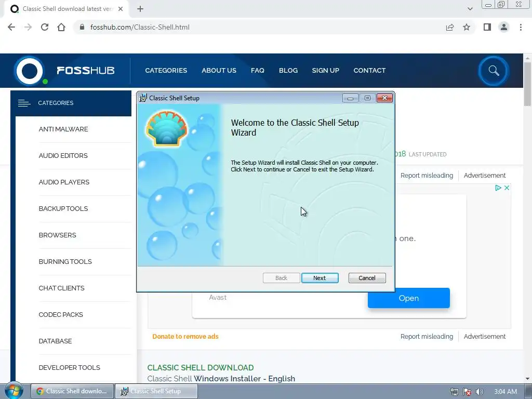This screenshot has height=399, width=532.
Task: Close the ad with the X icon
Action: (x=507, y=188)
